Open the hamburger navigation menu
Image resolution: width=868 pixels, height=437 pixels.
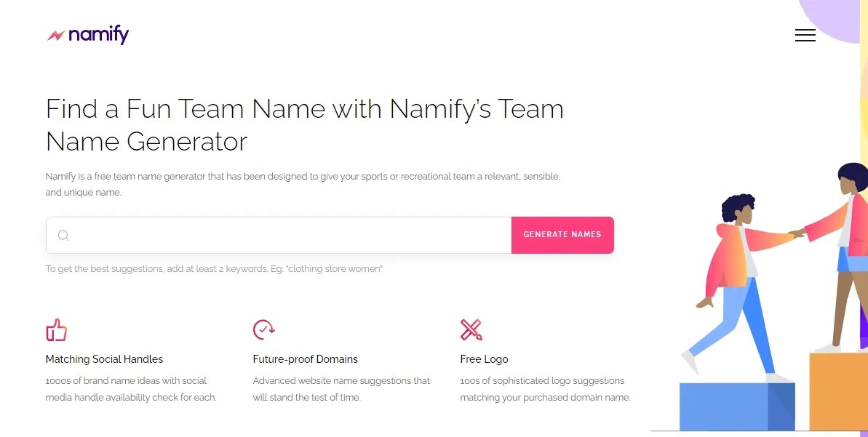[805, 35]
